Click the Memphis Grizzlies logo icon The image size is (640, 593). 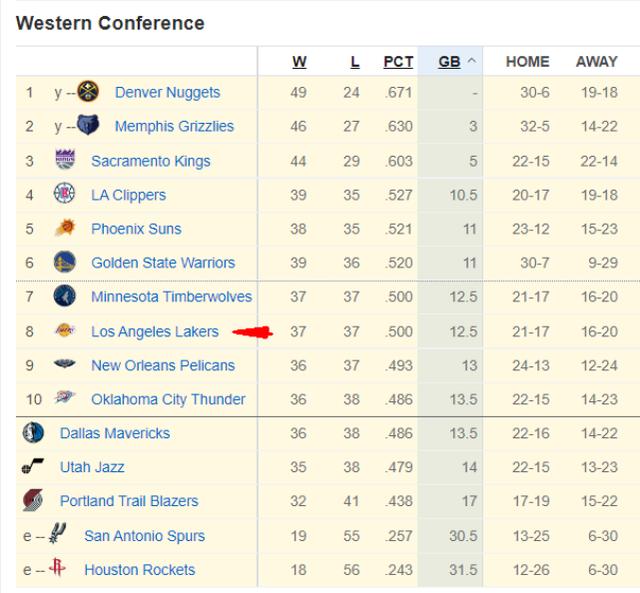coord(88,126)
